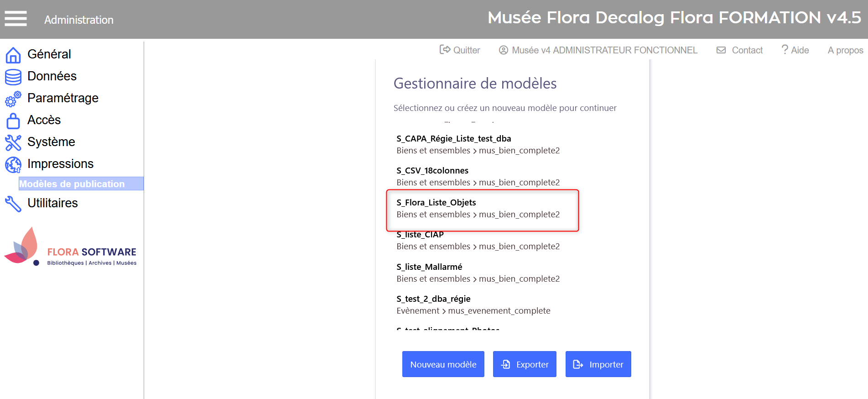Select the S_Flora_Liste_Objets model
The height and width of the screenshot is (399, 868).
tap(436, 203)
